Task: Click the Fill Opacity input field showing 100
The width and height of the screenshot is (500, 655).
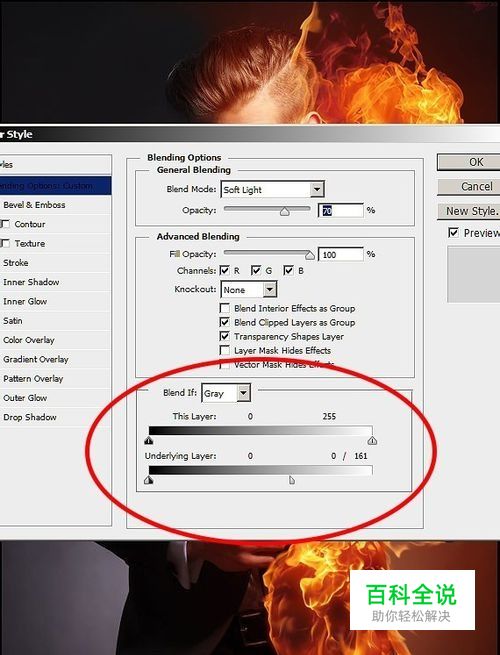Action: click(341, 254)
